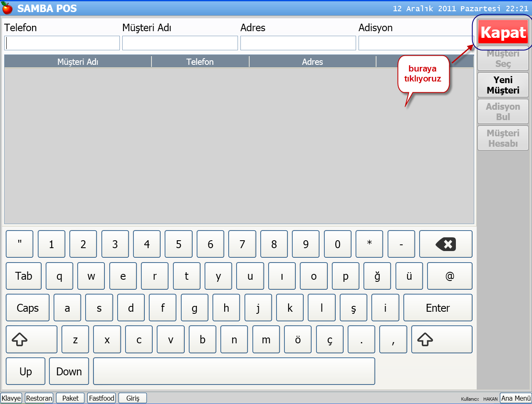Go to Ana Menü

click(516, 398)
